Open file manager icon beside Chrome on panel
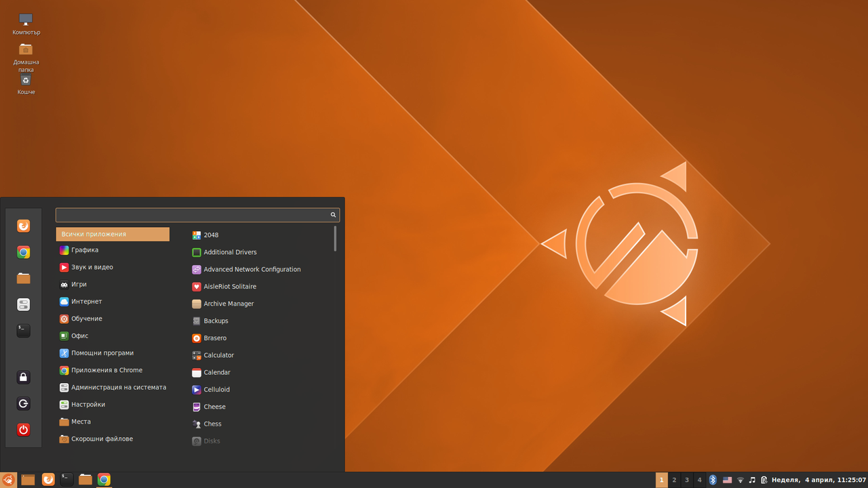The width and height of the screenshot is (868, 488). [x=85, y=480]
